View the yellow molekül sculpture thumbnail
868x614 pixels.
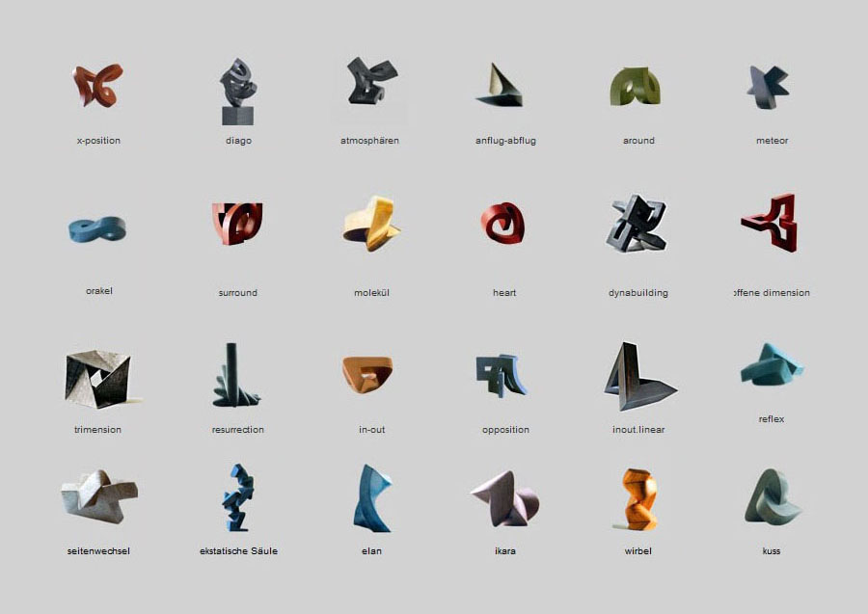(x=371, y=225)
